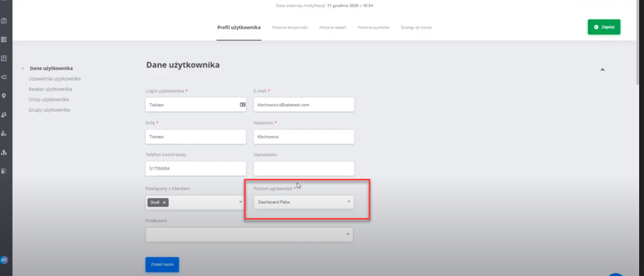The height and width of the screenshot is (276, 644).
Task: Switch to Profil użytkownika tab
Action: click(239, 27)
